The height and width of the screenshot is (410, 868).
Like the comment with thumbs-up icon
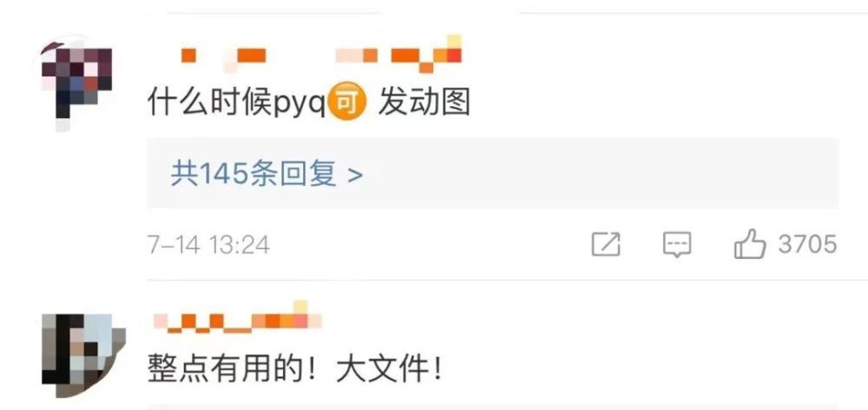pyautogui.click(x=750, y=244)
